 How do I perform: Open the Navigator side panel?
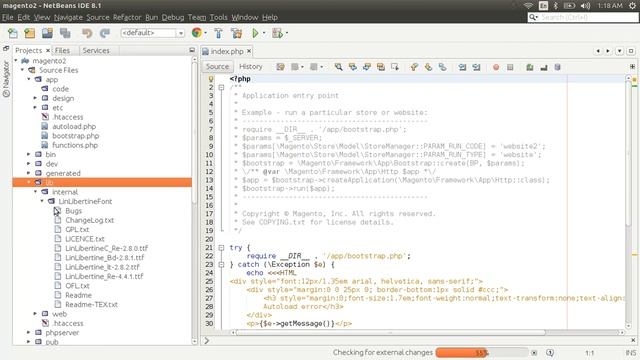tap(6, 79)
